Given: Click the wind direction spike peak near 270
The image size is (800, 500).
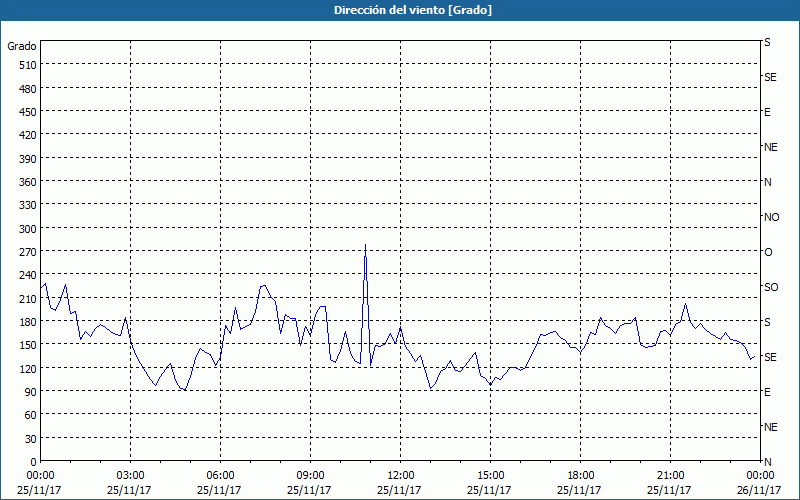Looking at the screenshot, I should coord(365,245).
